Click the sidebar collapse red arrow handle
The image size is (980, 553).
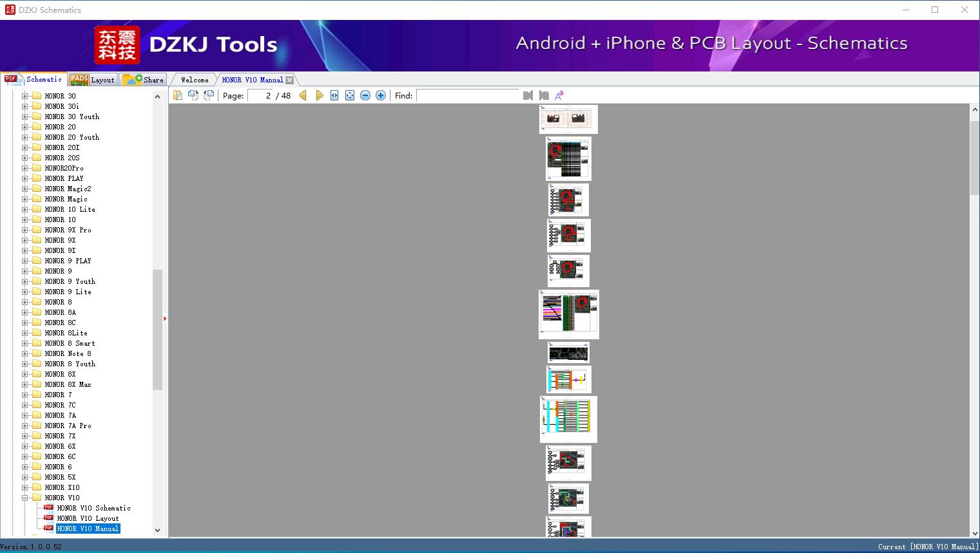(165, 319)
